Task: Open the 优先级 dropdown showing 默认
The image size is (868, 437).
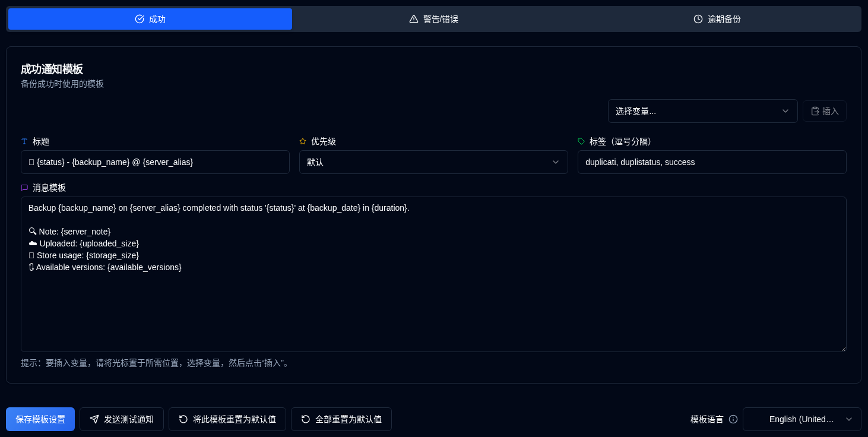Action: point(433,162)
